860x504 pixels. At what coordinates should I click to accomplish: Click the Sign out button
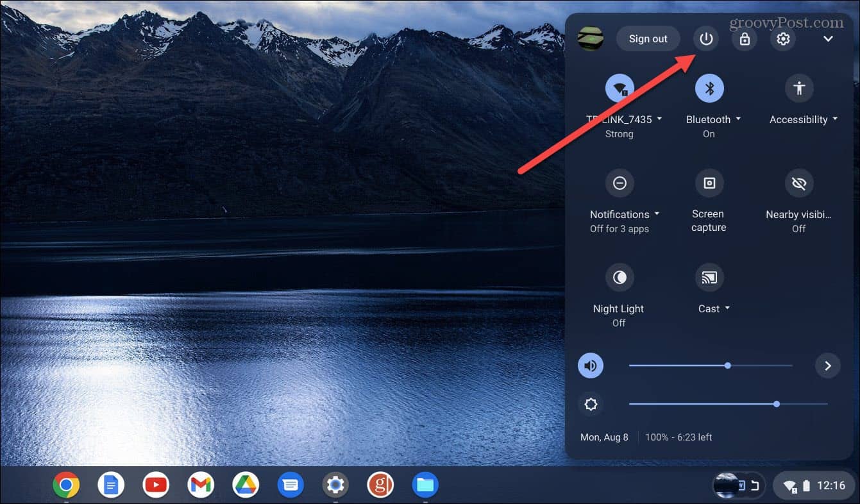point(648,38)
